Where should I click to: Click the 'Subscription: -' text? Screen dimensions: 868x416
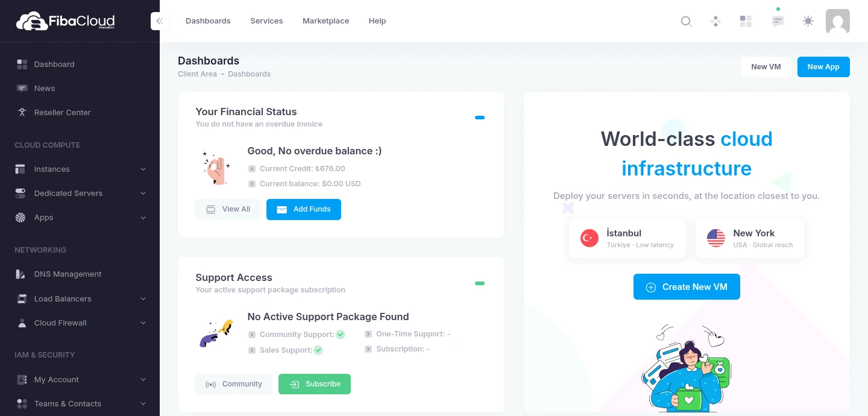(x=403, y=349)
